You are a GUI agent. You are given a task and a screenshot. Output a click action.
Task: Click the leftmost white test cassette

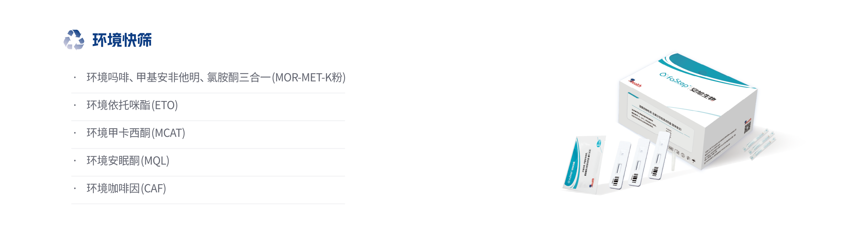[x=620, y=165]
